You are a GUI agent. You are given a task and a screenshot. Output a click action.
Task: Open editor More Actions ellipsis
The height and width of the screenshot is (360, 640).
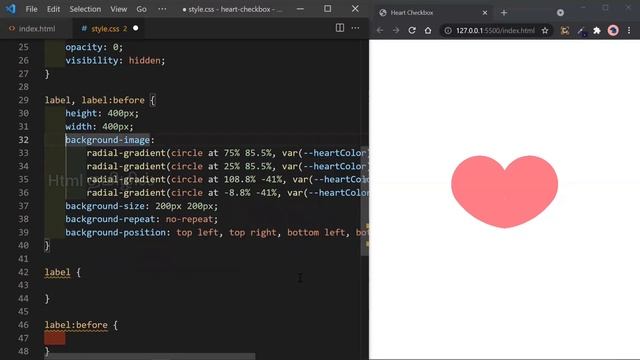[x=356, y=28]
